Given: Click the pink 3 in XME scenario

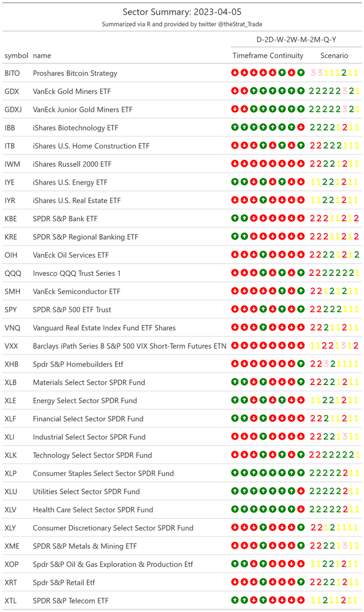Looking at the screenshot, I should [344, 546].
